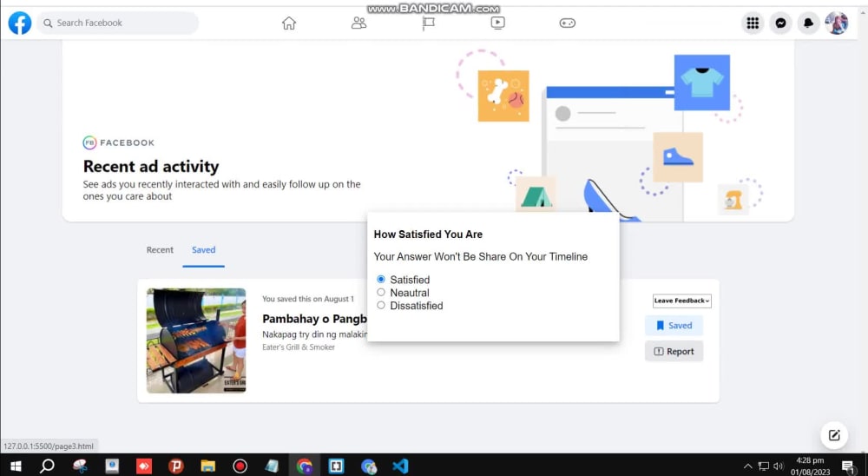This screenshot has height=476, width=868.
Task: Open the Gaming controller icon
Action: point(568,23)
